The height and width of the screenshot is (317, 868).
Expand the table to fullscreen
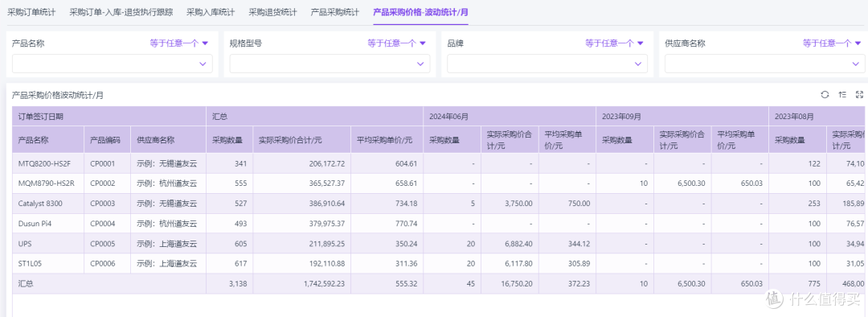pos(860,95)
